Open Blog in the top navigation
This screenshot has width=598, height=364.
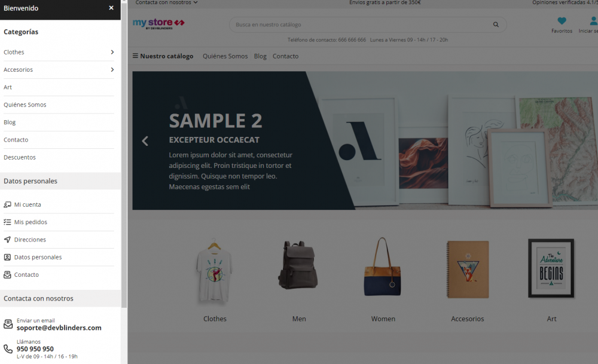260,56
